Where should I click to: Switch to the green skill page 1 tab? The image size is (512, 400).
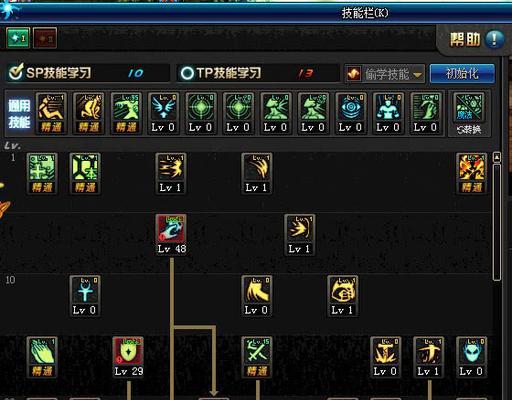tap(18, 38)
